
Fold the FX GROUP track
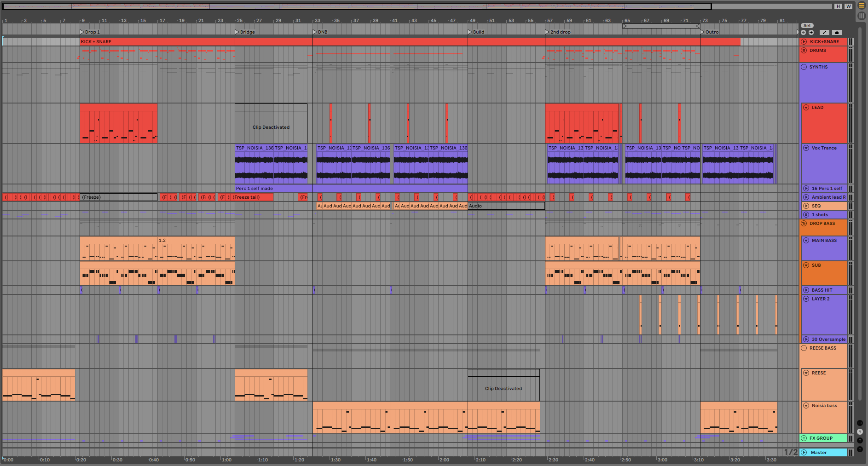[804, 438]
